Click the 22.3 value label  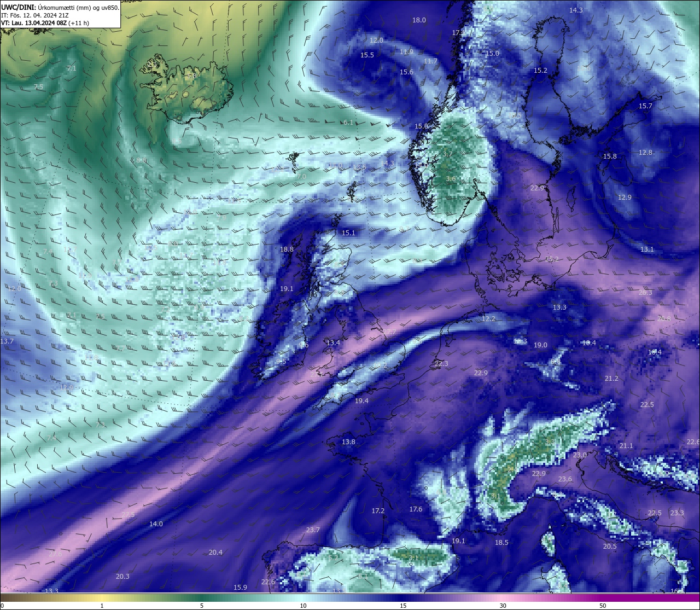click(441, 364)
